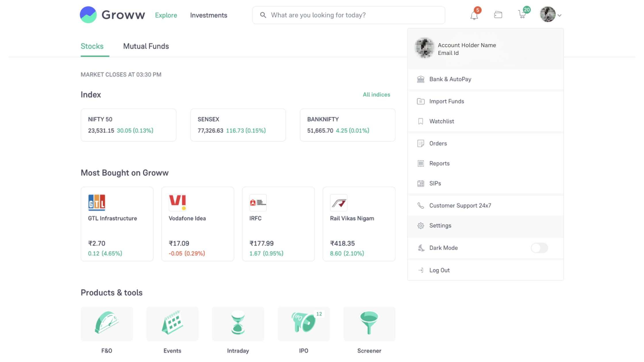The height and width of the screenshot is (362, 644).
Task: Click the Groww wordmark text
Action: click(123, 15)
